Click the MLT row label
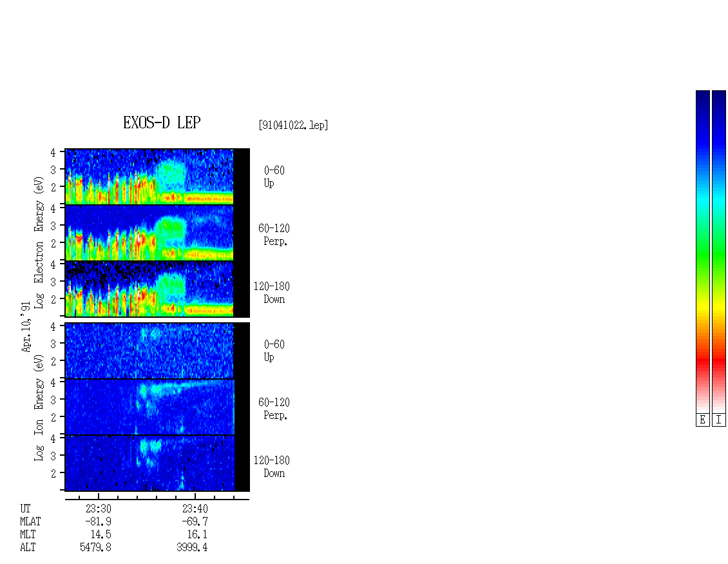Image resolution: width=728 pixels, height=564 pixels. pyautogui.click(x=28, y=535)
